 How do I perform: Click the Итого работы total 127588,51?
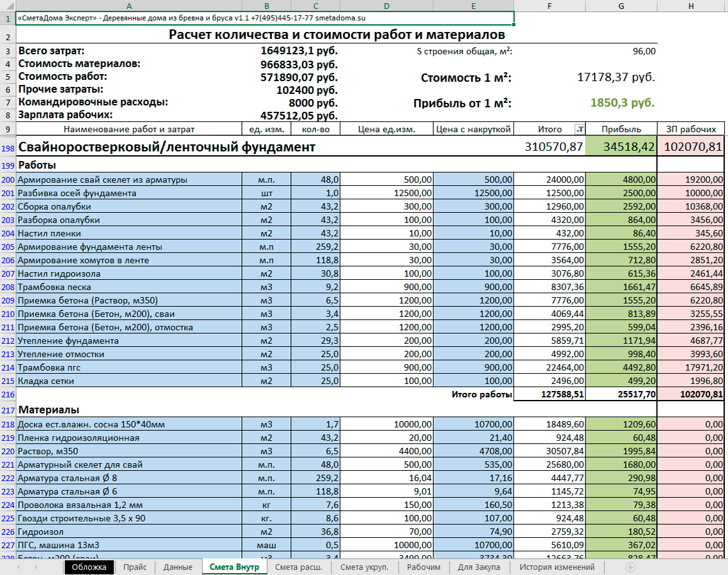tap(550, 394)
